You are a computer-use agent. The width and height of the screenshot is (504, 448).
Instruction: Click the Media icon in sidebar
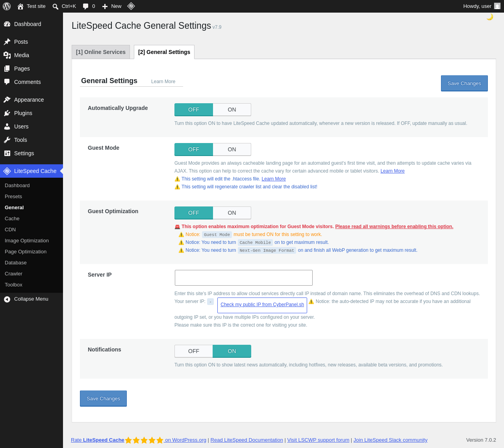click(7, 55)
